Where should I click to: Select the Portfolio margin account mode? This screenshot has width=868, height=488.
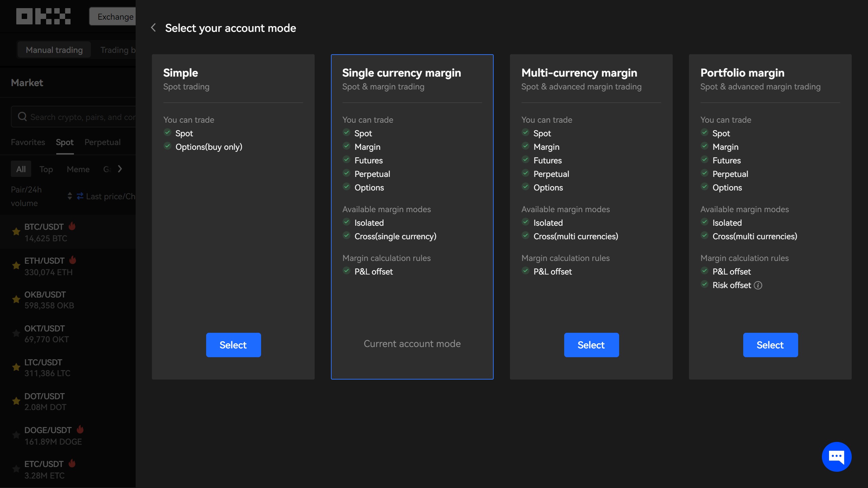(770, 345)
